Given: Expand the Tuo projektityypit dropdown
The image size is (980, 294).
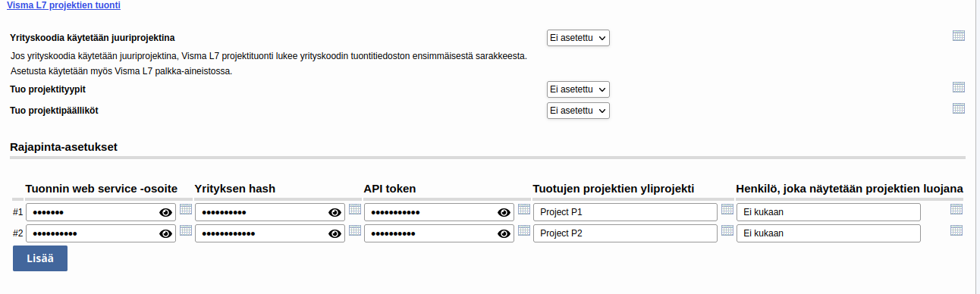Looking at the screenshot, I should 578,89.
